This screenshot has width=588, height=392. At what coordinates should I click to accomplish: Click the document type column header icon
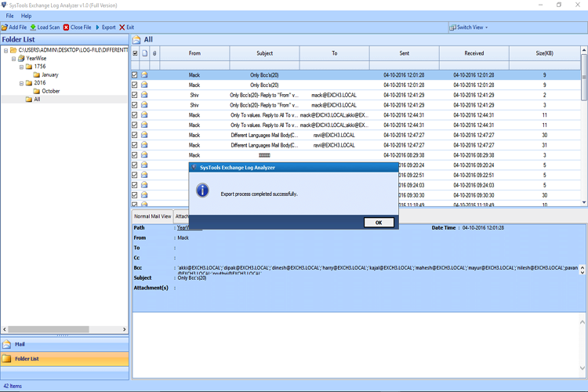[145, 53]
